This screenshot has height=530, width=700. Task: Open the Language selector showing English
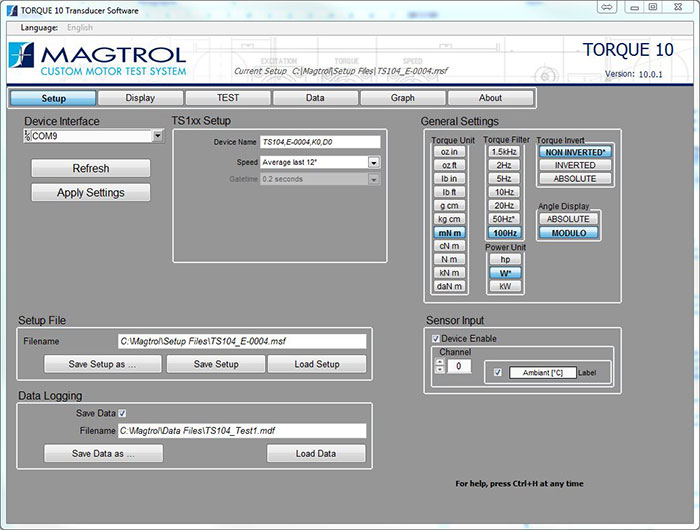point(80,28)
